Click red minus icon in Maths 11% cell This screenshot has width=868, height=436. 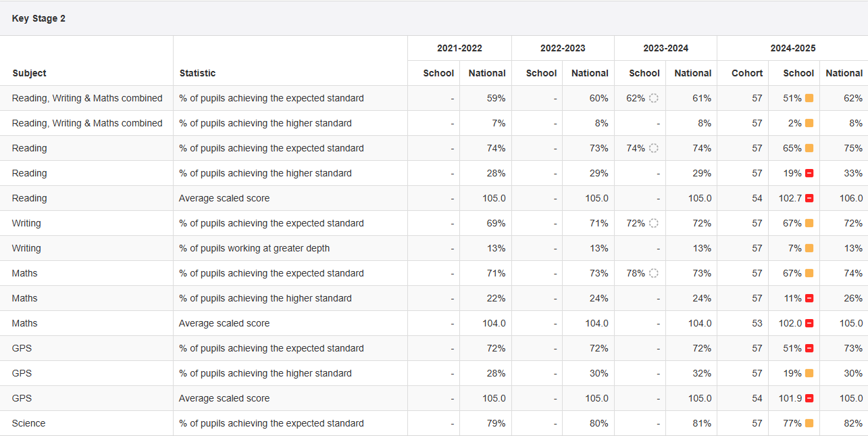point(809,298)
